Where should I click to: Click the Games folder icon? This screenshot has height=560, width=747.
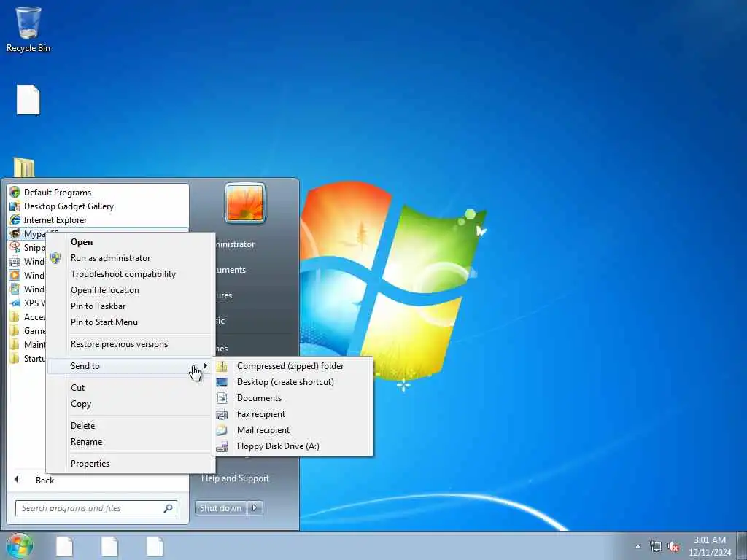pos(15,330)
